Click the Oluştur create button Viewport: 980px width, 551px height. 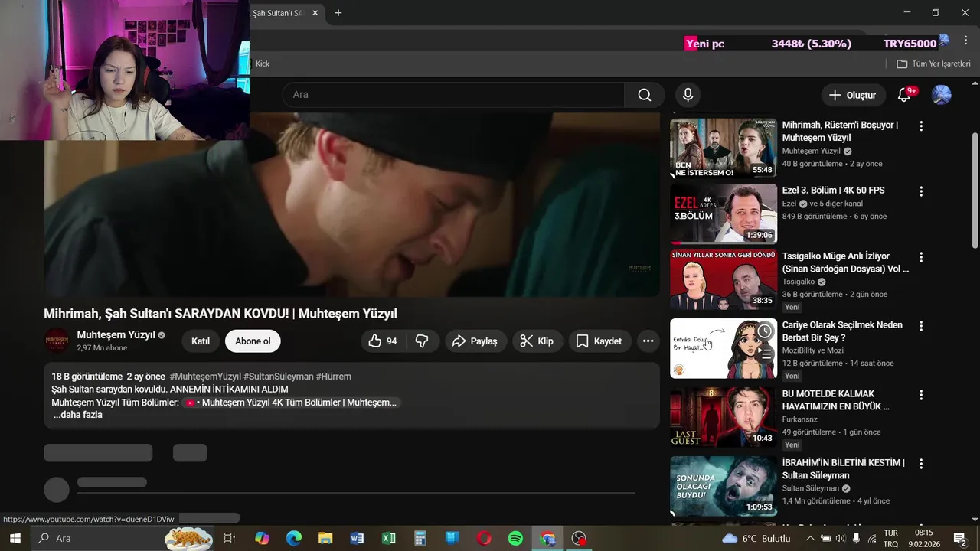852,95
